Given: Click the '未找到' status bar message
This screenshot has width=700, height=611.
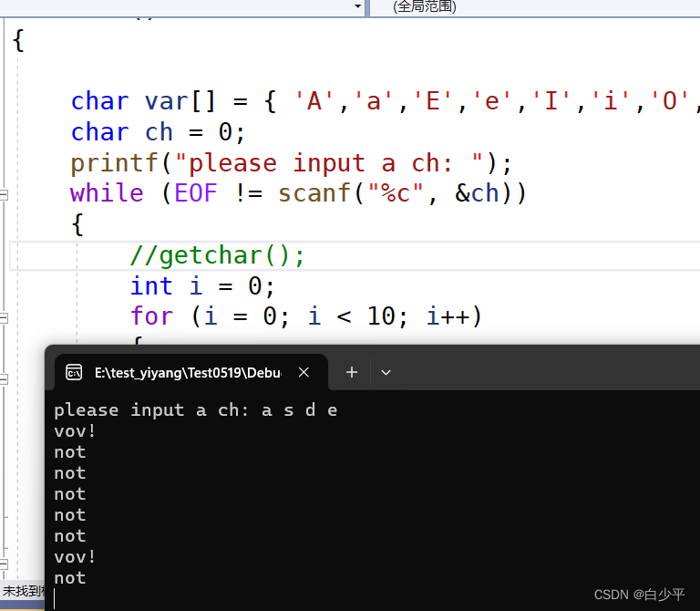Looking at the screenshot, I should (x=23, y=591).
